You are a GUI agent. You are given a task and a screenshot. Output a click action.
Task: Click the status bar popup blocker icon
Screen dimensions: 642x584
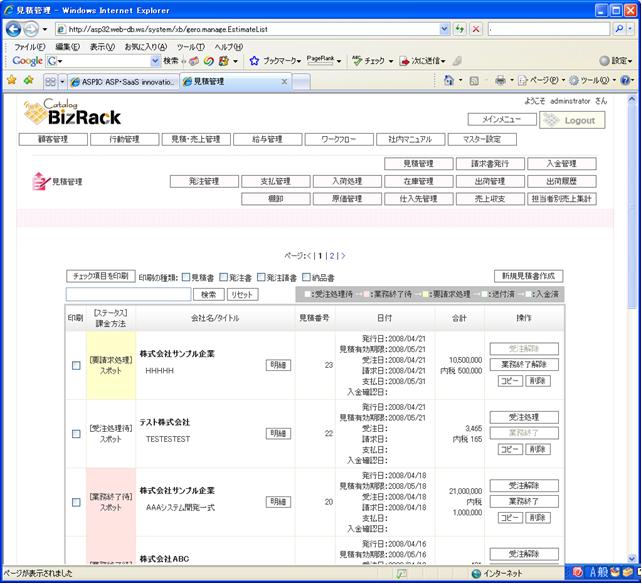(402, 573)
